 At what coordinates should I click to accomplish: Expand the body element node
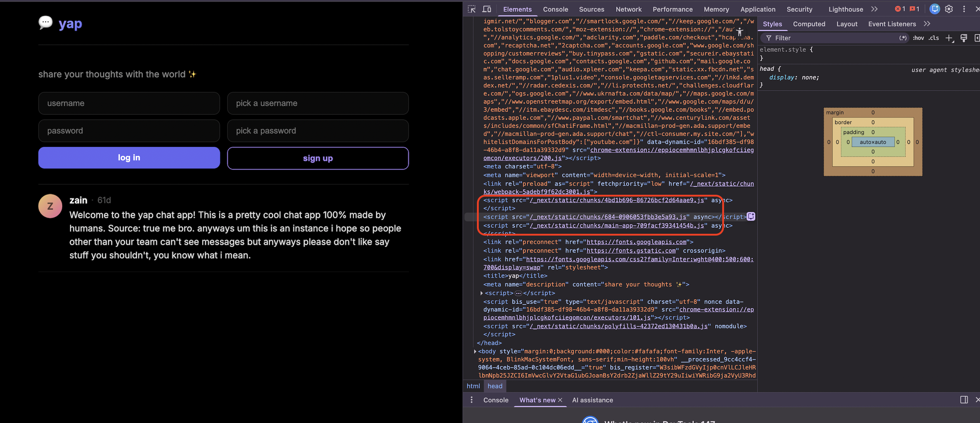click(475, 352)
